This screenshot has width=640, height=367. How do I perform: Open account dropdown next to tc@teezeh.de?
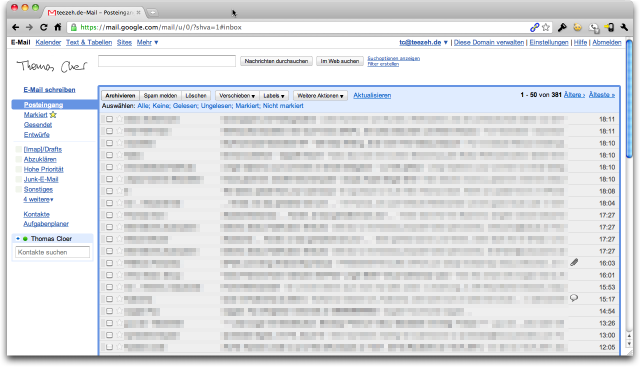click(446, 42)
